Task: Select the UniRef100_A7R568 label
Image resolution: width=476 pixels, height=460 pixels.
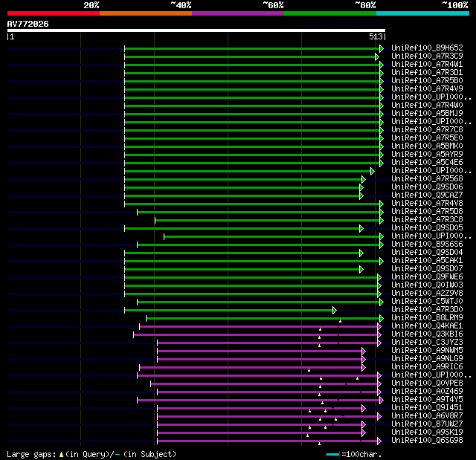Action: click(x=427, y=179)
